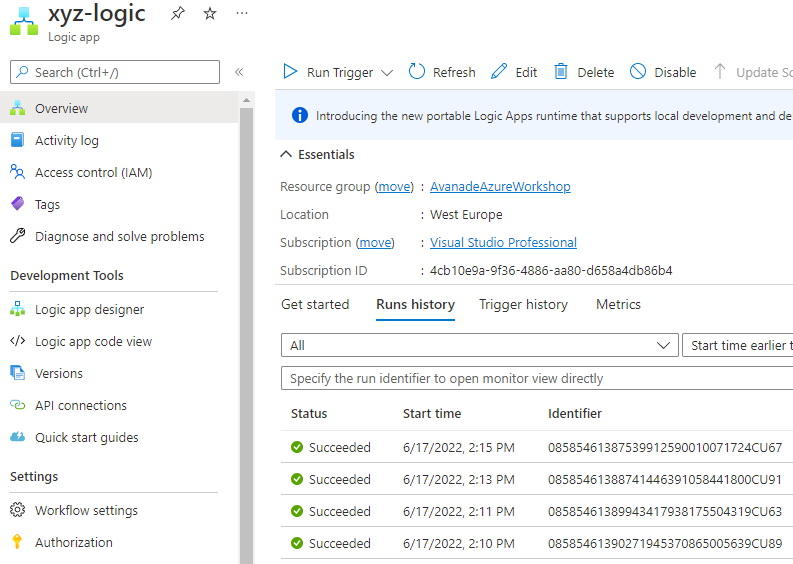Click the Delete trash icon

(561, 72)
